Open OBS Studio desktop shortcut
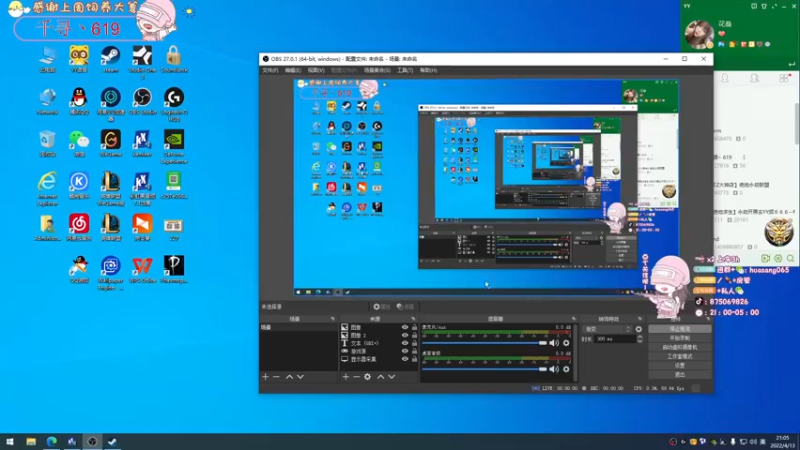 (x=142, y=101)
